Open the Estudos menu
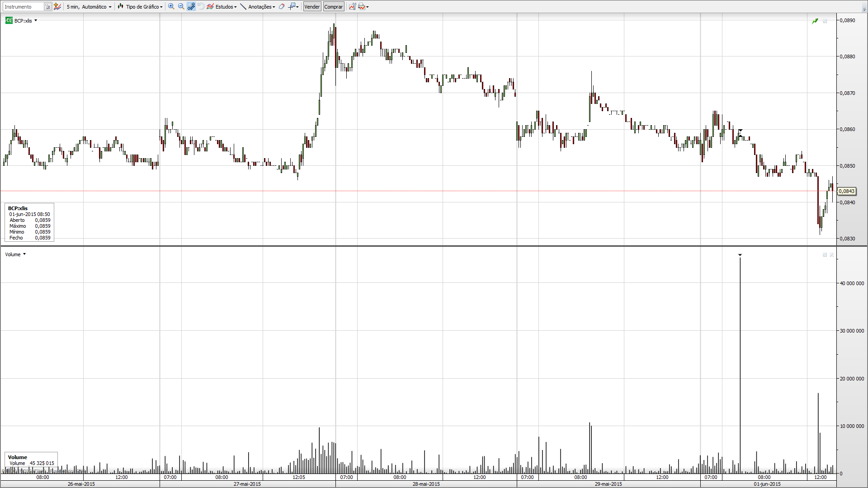Screen dimensions: 868x488 point(222,7)
